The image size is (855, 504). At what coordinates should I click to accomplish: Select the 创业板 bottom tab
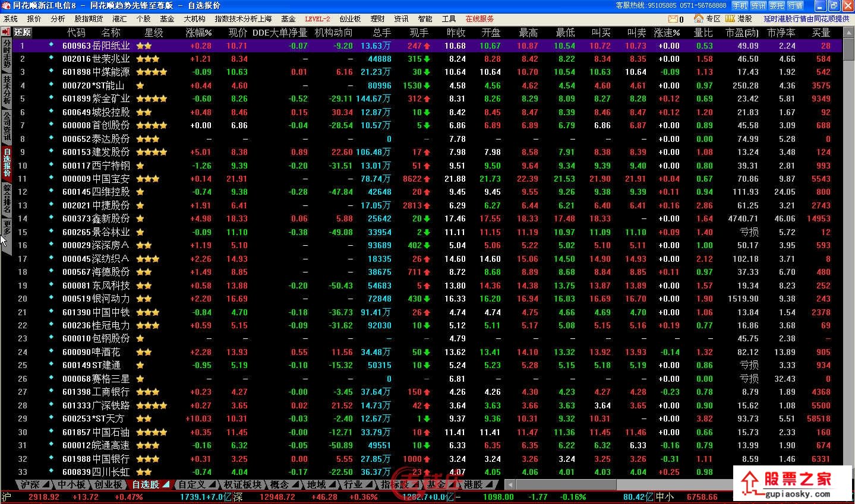(108, 485)
